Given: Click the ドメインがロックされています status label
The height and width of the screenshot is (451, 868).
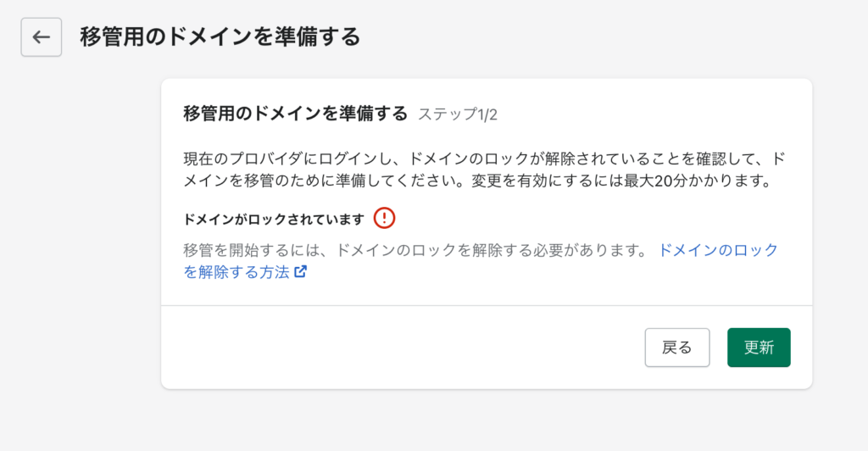Looking at the screenshot, I should click(x=274, y=219).
